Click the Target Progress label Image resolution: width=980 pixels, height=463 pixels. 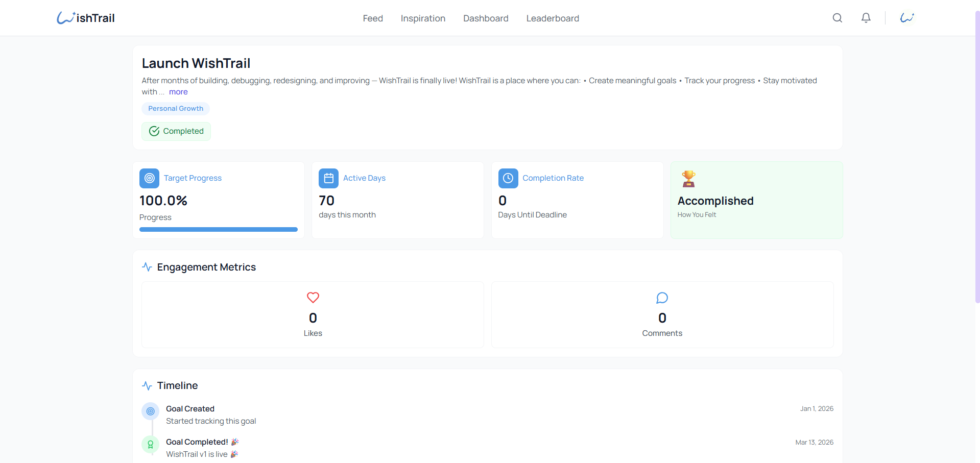pos(193,178)
